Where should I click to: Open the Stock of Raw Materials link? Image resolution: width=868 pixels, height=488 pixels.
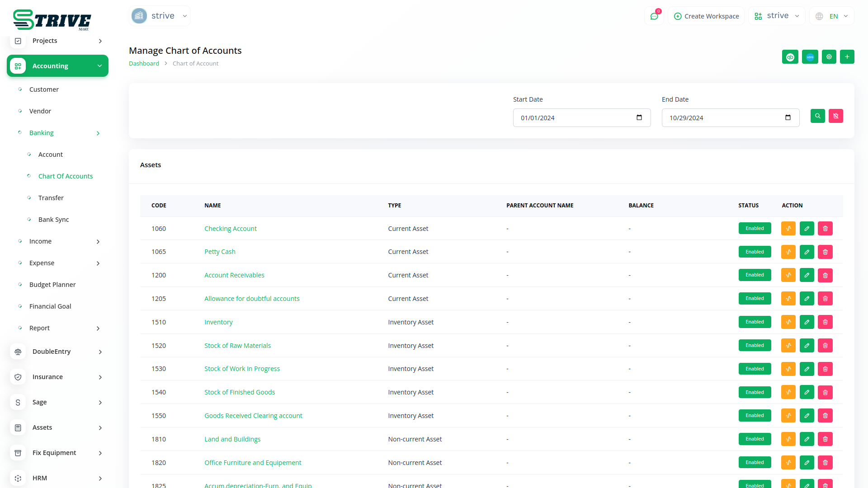tap(237, 346)
